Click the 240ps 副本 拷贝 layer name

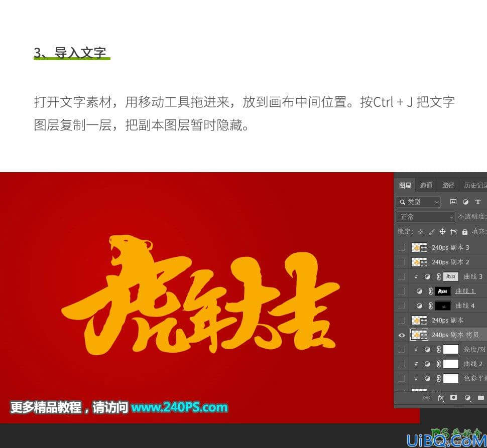click(455, 335)
